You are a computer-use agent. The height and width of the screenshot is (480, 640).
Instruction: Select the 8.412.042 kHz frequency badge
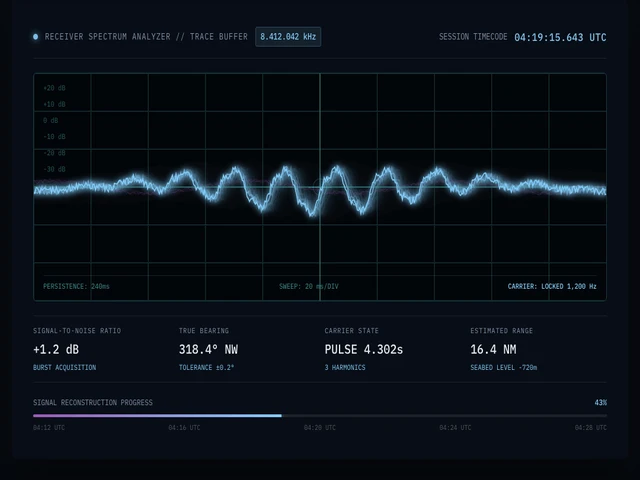pyautogui.click(x=288, y=37)
